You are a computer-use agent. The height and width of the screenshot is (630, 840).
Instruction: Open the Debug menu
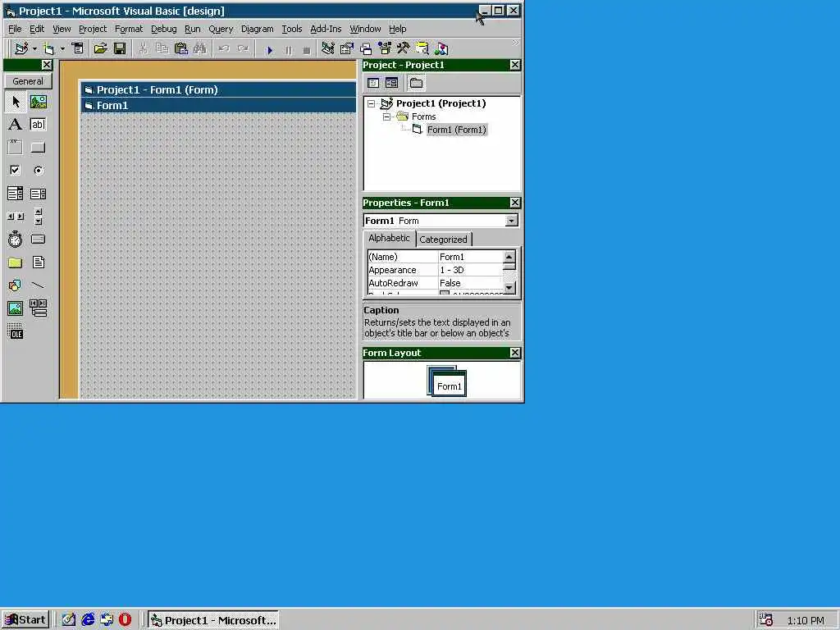(163, 29)
